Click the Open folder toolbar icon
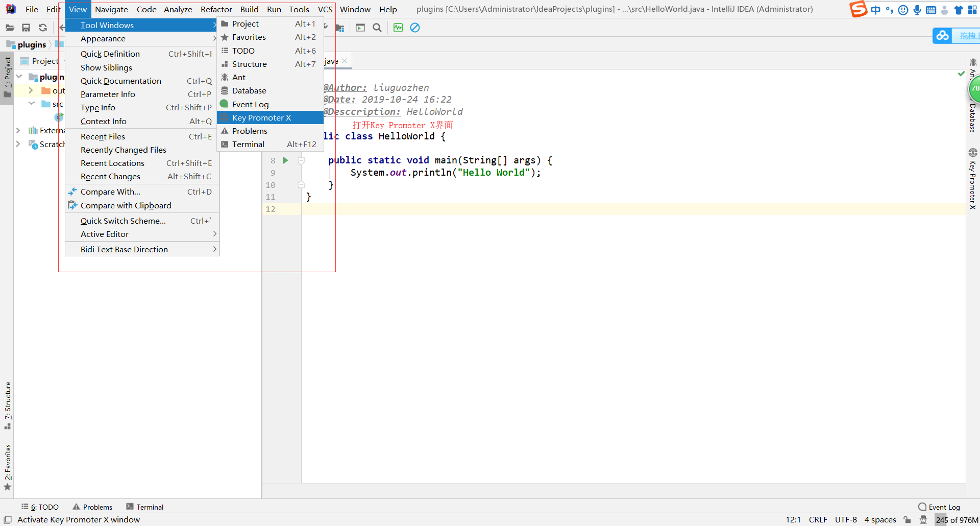The height and width of the screenshot is (526, 980). [10, 28]
